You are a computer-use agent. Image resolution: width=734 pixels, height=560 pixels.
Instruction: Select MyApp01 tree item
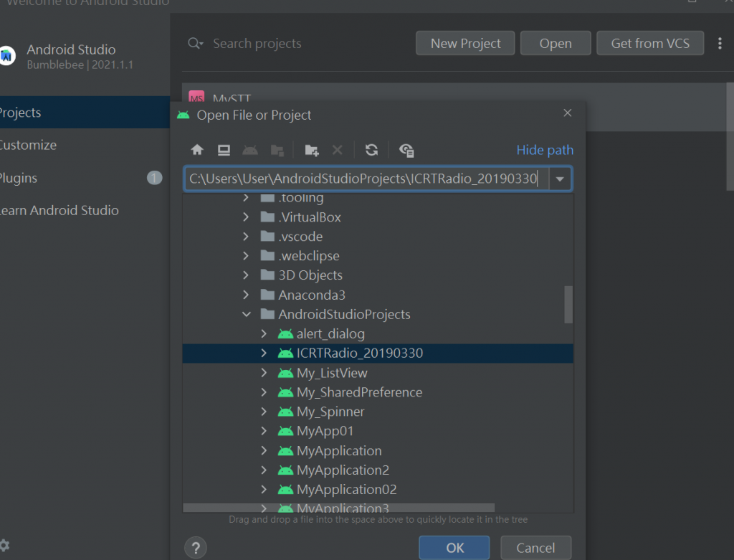(378, 431)
